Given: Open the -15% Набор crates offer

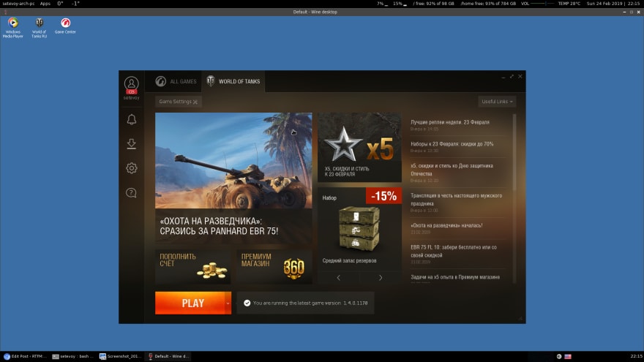Looking at the screenshot, I should (x=360, y=229).
